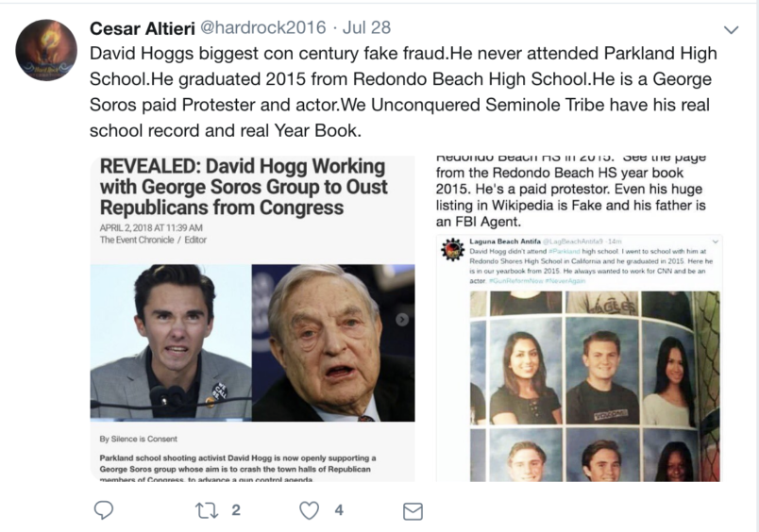The height and width of the screenshot is (532, 759).
Task: Click the Laguna Beach Antifa account name
Action: coord(505,241)
